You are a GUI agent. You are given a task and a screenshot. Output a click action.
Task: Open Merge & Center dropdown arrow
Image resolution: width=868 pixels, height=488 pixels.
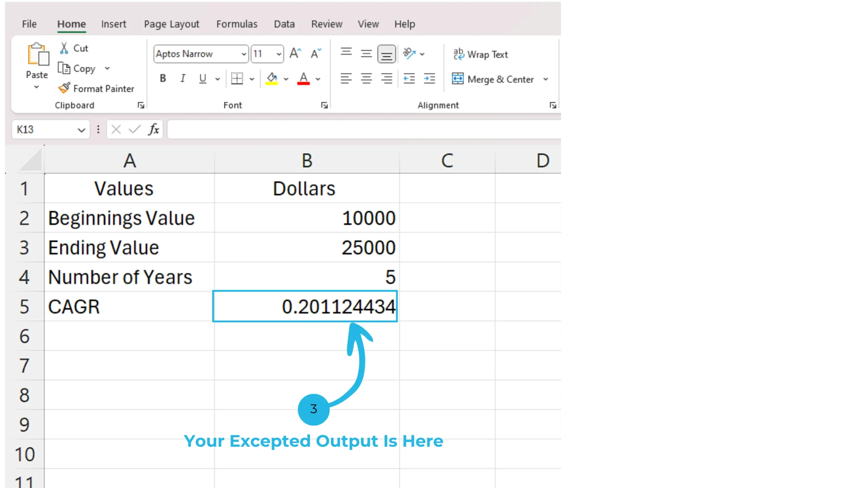pos(546,79)
